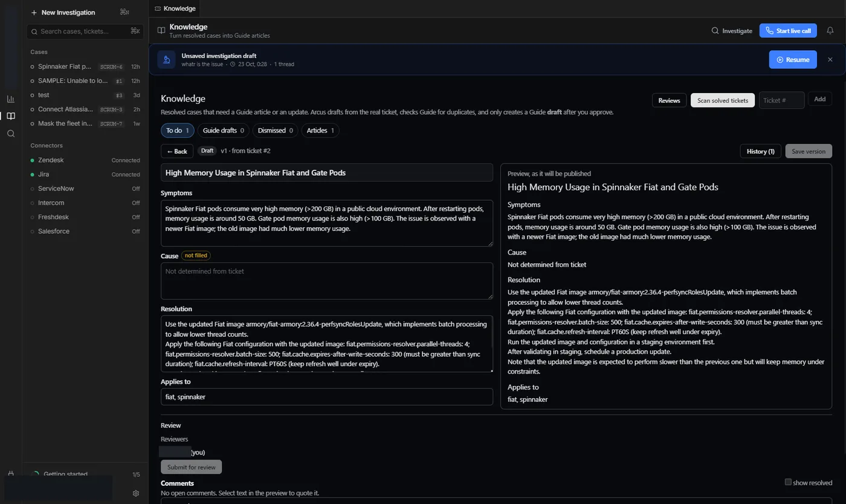Click into the Resolution text area
This screenshot has height=504, width=846.
327,344
